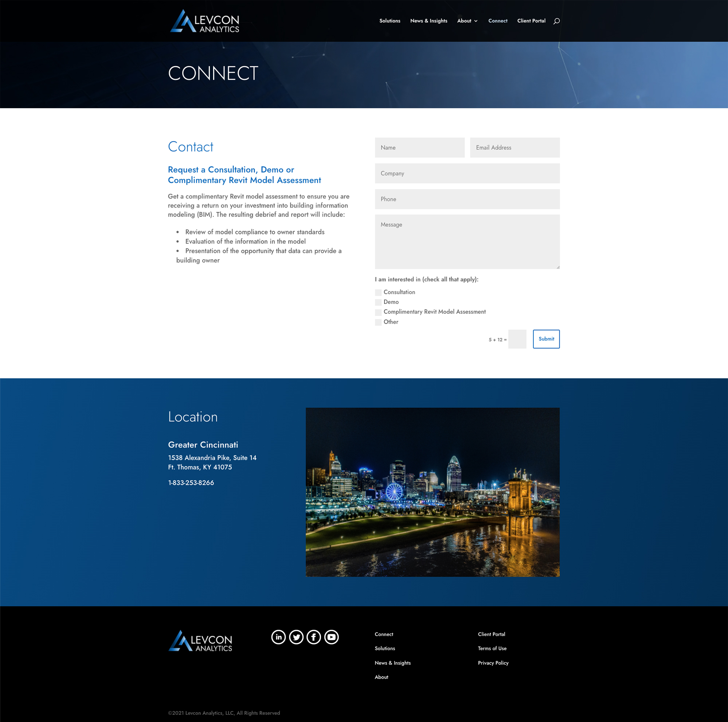The height and width of the screenshot is (722, 728).
Task: Click the Other checkbox option
Action: tap(377, 322)
